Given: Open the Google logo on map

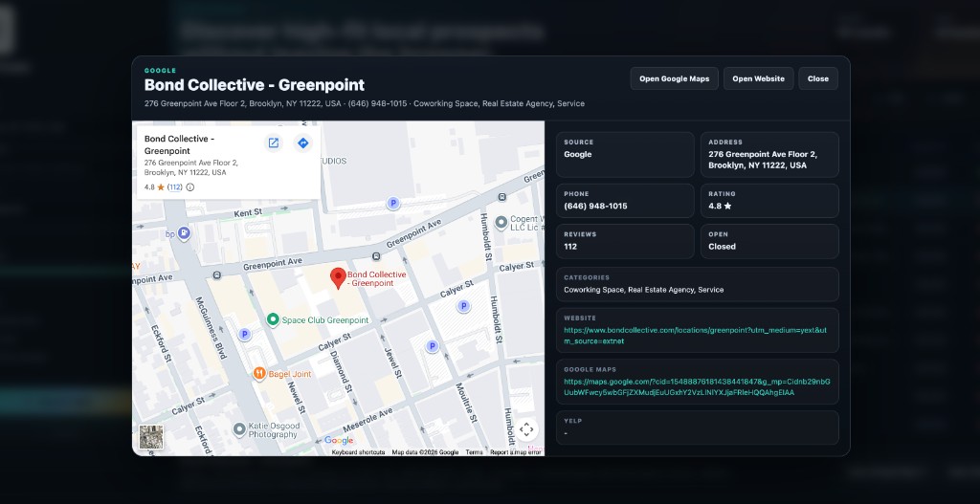Looking at the screenshot, I should click(x=339, y=441).
